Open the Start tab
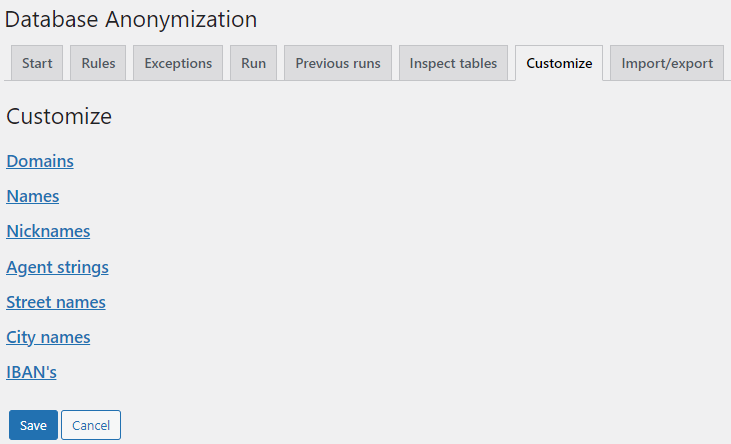This screenshot has height=444, width=731. point(37,63)
